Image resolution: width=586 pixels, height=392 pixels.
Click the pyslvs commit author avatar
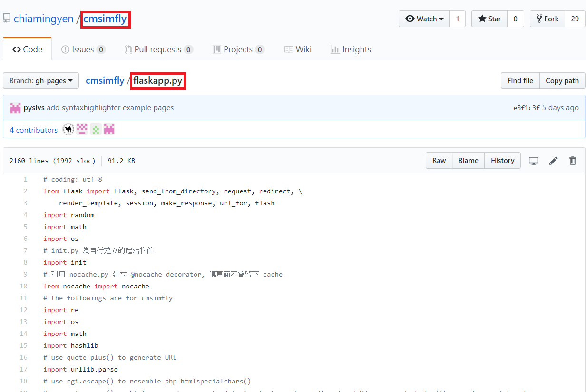pos(15,108)
